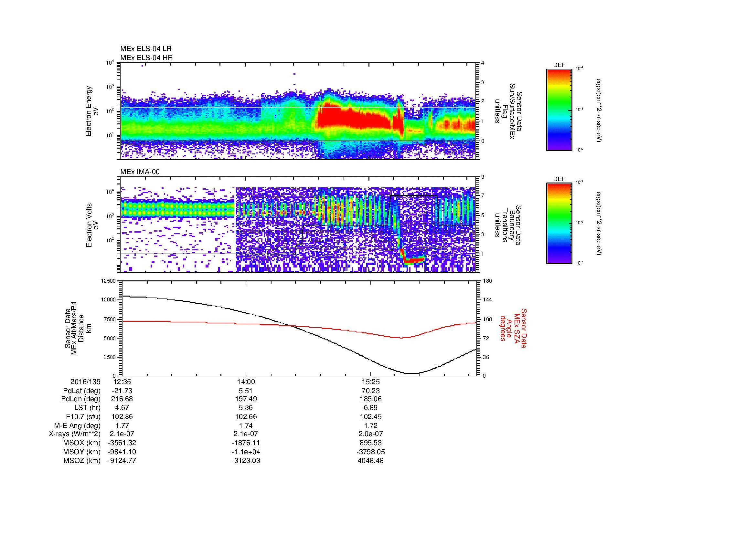Click the 'MSOZ (km)' row label
The width and height of the screenshot is (756, 534).
tap(82, 461)
